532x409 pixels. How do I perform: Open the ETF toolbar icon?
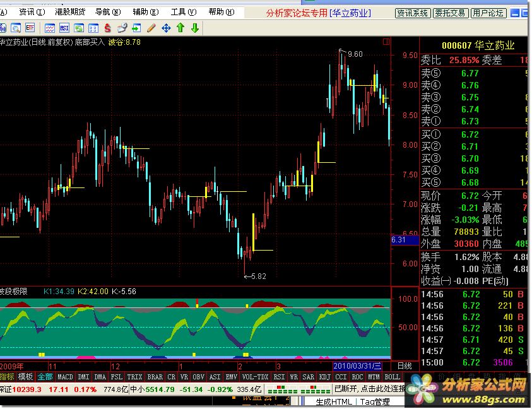click(30, 28)
